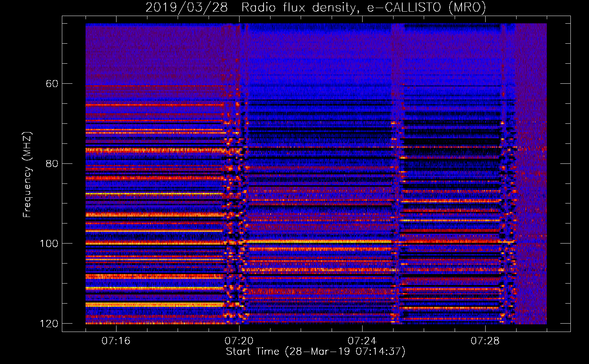The width and height of the screenshot is (589, 364).
Task: Click the 07:24 time tick label
Action: [362, 341]
